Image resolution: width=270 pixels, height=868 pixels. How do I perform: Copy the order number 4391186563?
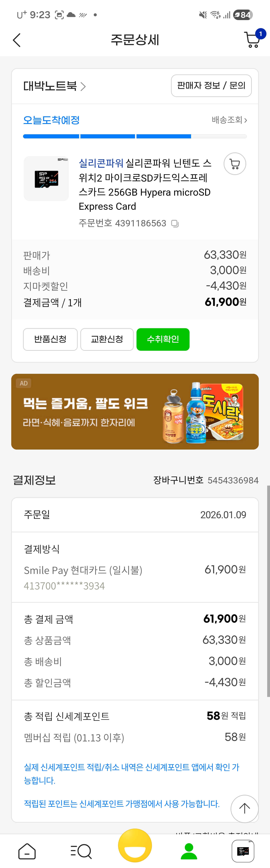point(175,223)
